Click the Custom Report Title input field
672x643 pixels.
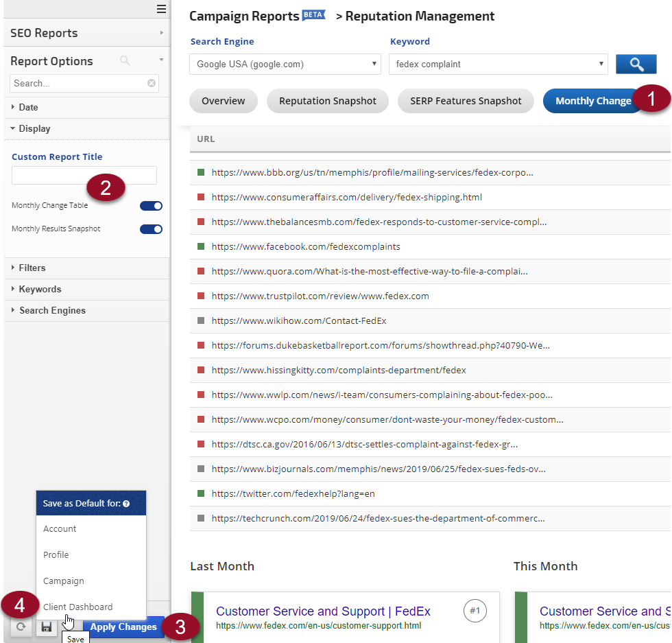pyautogui.click(x=84, y=176)
